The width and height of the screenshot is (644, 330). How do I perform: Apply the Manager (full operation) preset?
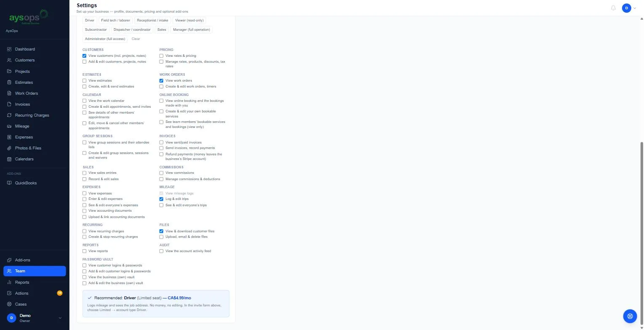click(192, 29)
